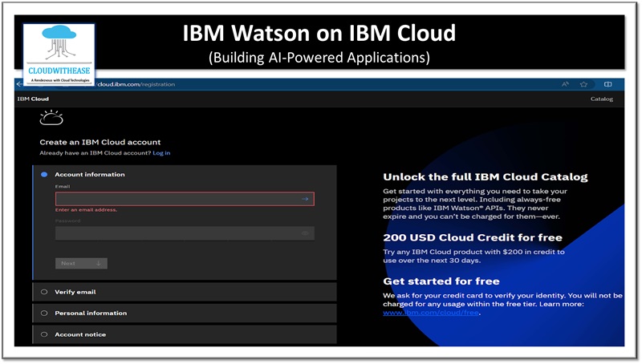Open the split screen icon in browser bar
642x364 pixels.
(x=608, y=84)
